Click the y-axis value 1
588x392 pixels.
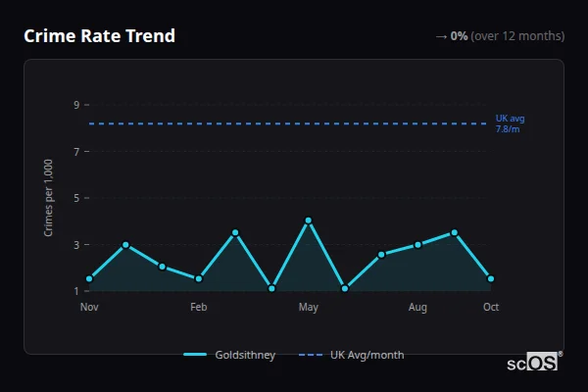(x=76, y=291)
